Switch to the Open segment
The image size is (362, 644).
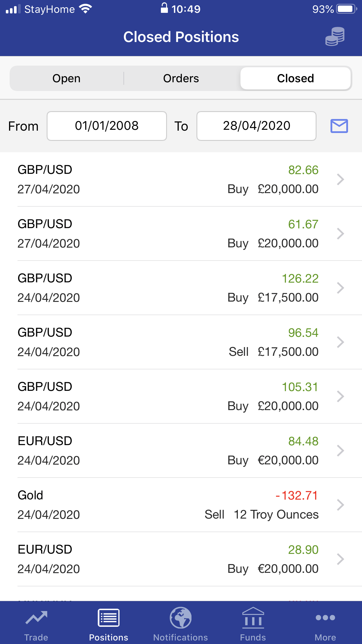pos(66,78)
